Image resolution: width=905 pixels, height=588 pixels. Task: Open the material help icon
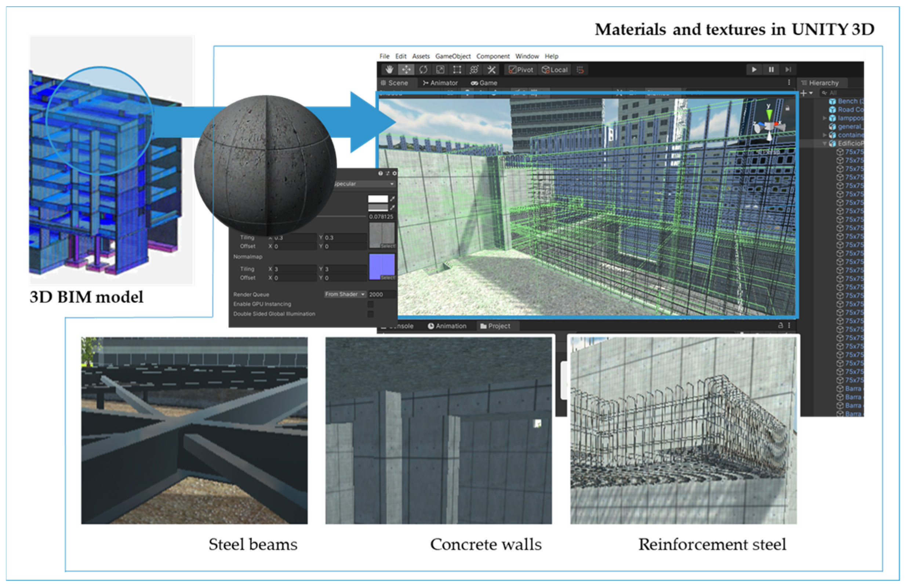[x=380, y=174]
